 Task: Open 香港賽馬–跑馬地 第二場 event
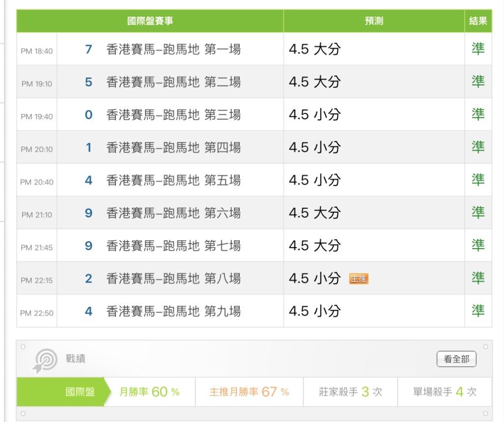click(173, 82)
